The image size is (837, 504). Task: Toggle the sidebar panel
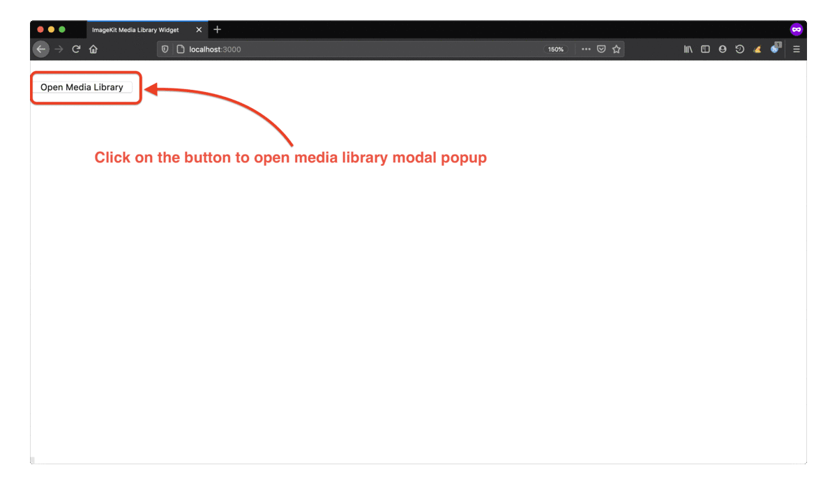tap(705, 49)
